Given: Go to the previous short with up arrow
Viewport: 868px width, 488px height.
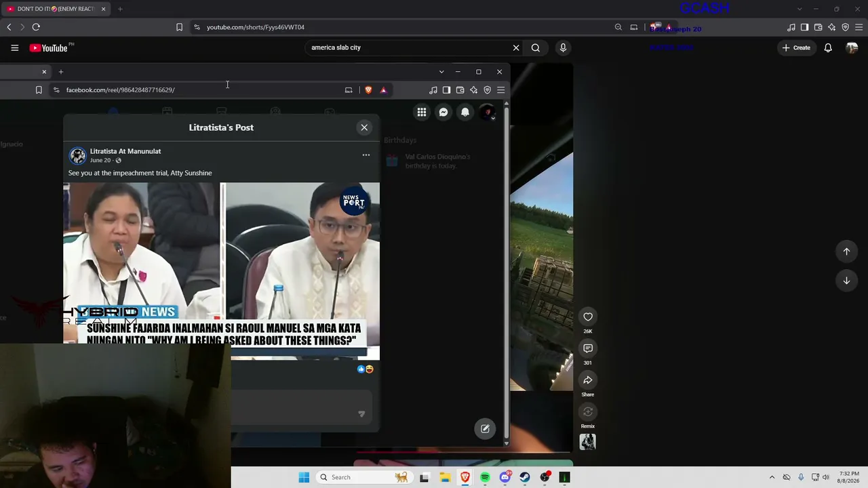Looking at the screenshot, I should [x=846, y=251].
